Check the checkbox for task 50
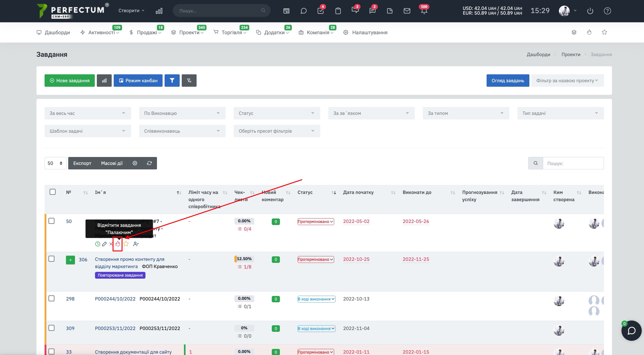644x355 pixels. (x=52, y=221)
